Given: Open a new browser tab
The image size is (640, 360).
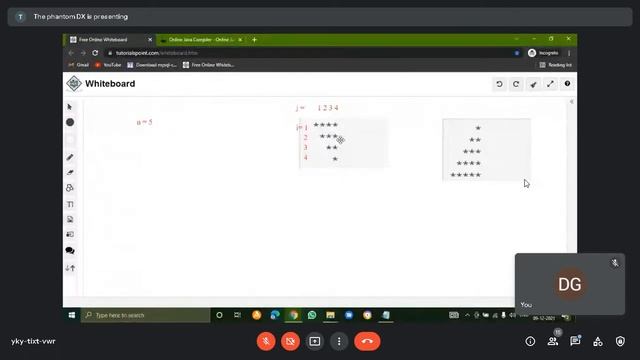Looking at the screenshot, I should pyautogui.click(x=254, y=40).
